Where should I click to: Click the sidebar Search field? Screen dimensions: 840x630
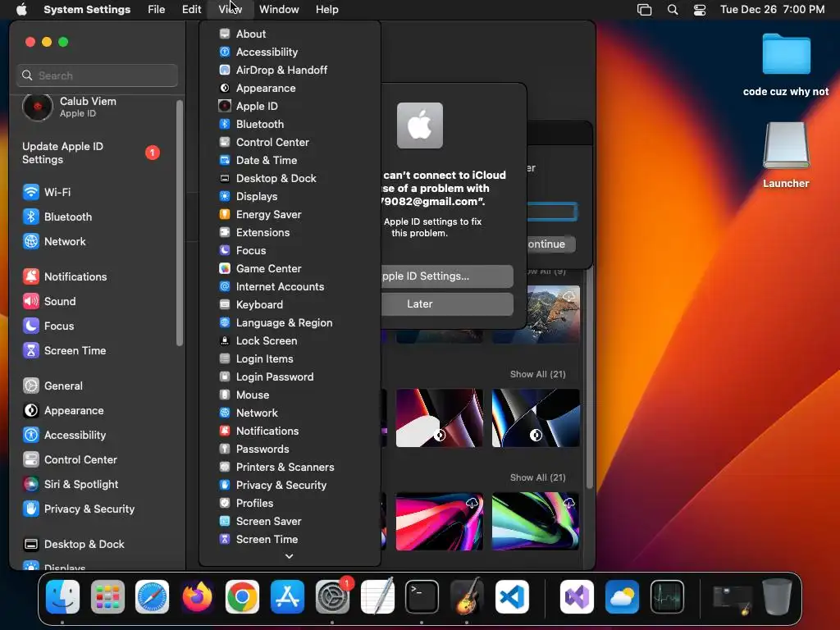[x=97, y=75]
